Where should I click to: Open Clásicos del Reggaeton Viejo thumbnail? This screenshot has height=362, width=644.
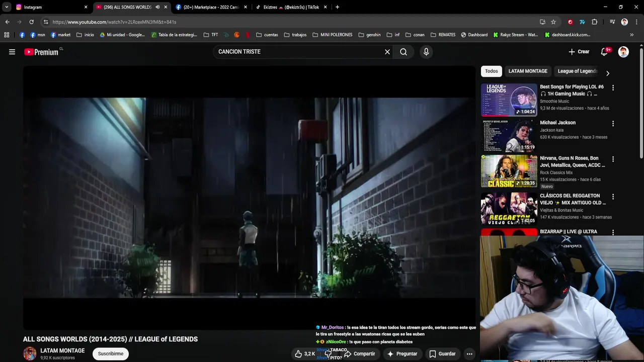[509, 208]
